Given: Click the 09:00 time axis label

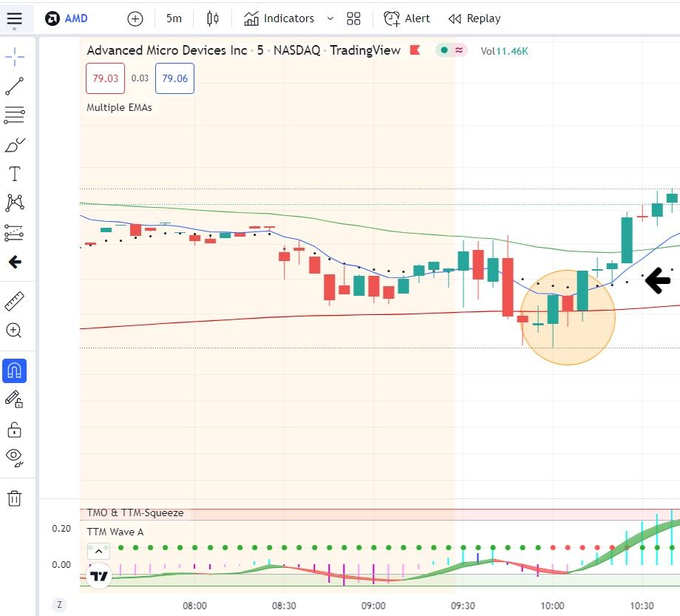Looking at the screenshot, I should pyautogui.click(x=373, y=606).
